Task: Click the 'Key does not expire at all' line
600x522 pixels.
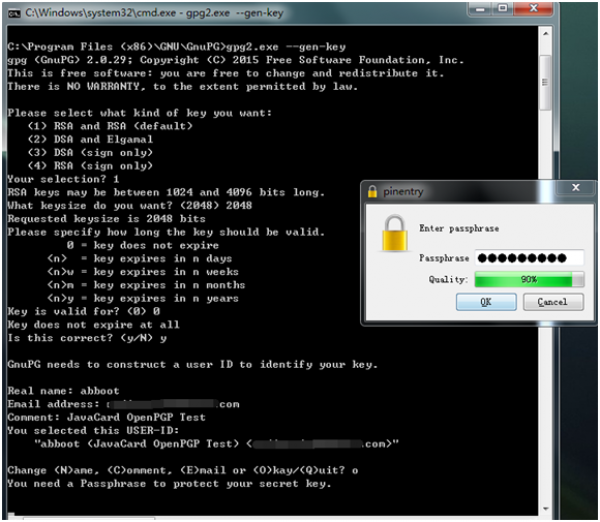Action: (93, 325)
